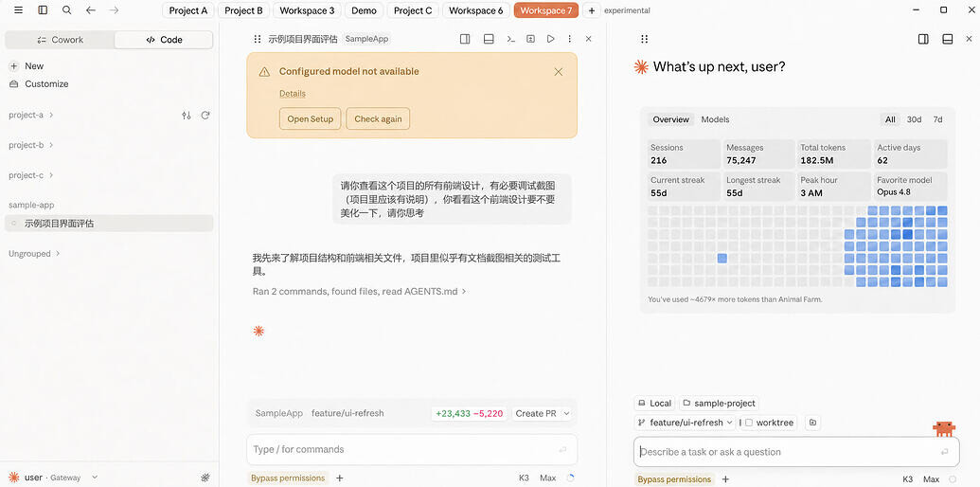Click the drag handle beside 示例项目界面评估 title

(x=257, y=39)
